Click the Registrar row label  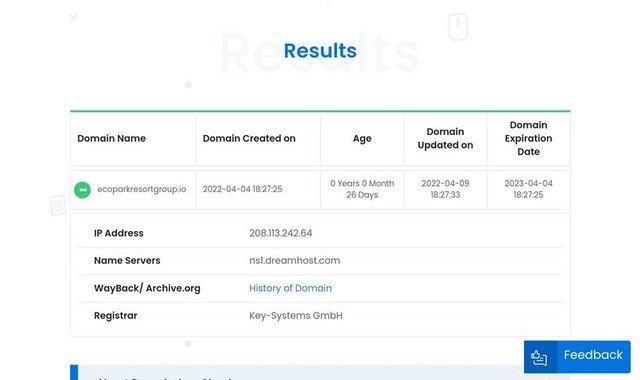(x=116, y=316)
